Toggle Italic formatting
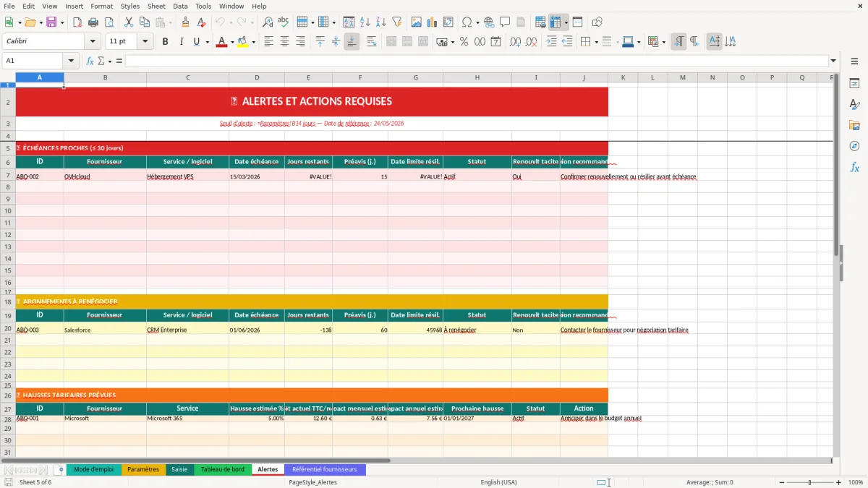 point(181,42)
